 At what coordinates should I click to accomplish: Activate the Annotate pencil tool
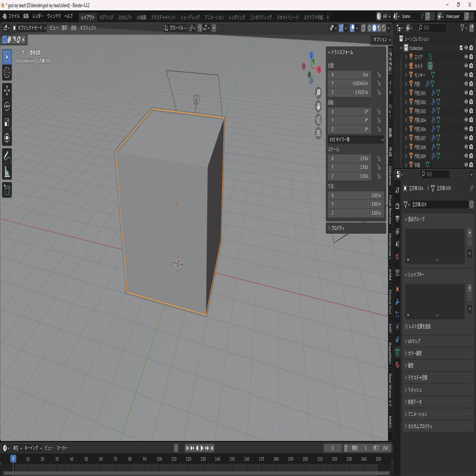[7, 156]
